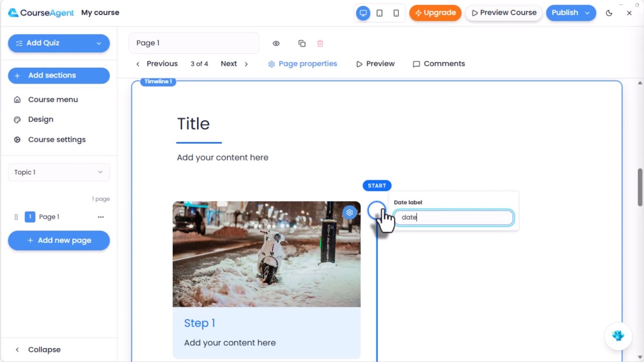
Task: Open image settings gear on step image
Action: click(350, 213)
